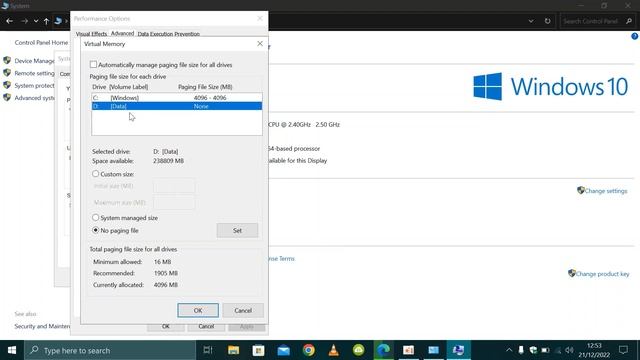
Task: Open Data Execution Prevention tab
Action: [169, 34]
